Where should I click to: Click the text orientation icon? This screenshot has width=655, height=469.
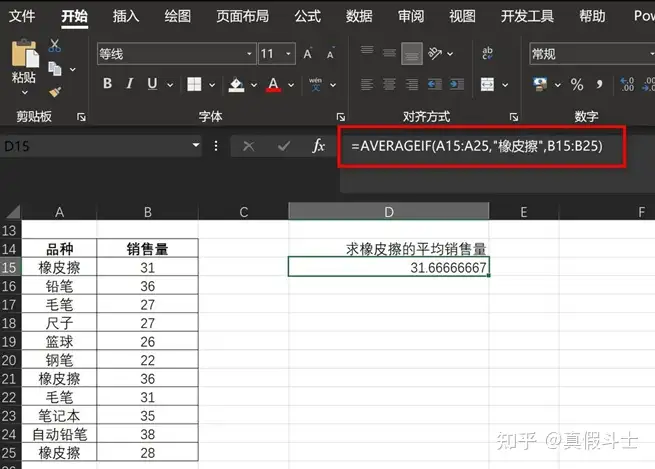(x=435, y=53)
